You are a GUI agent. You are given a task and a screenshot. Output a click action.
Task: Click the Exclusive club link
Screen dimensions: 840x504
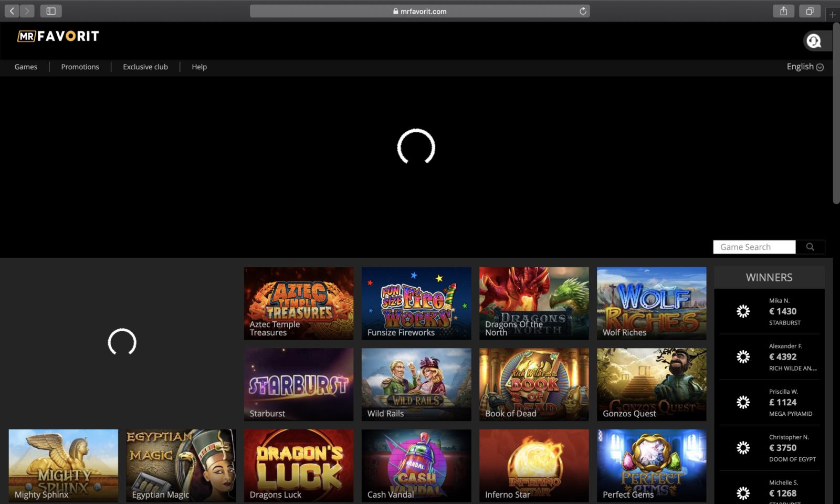pyautogui.click(x=145, y=67)
